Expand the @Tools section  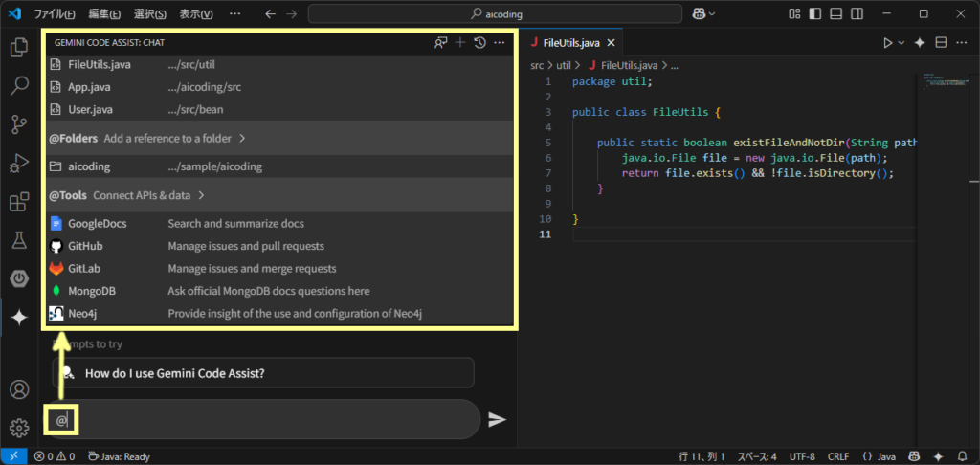[x=278, y=195]
